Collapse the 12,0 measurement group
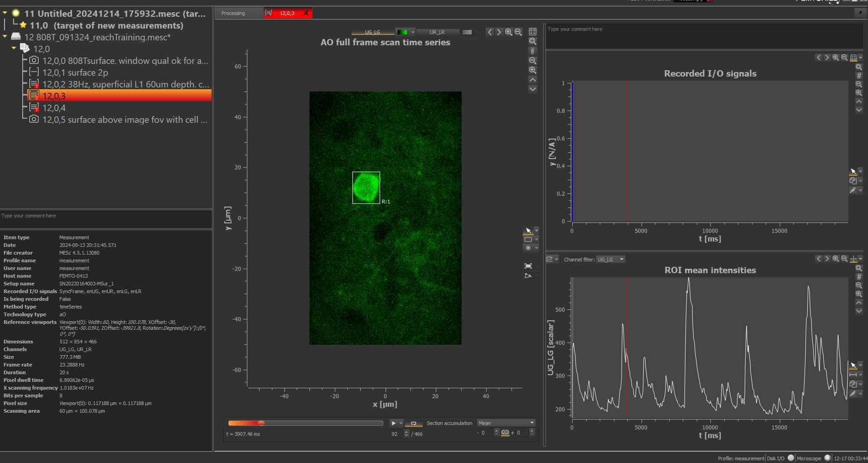 point(14,48)
